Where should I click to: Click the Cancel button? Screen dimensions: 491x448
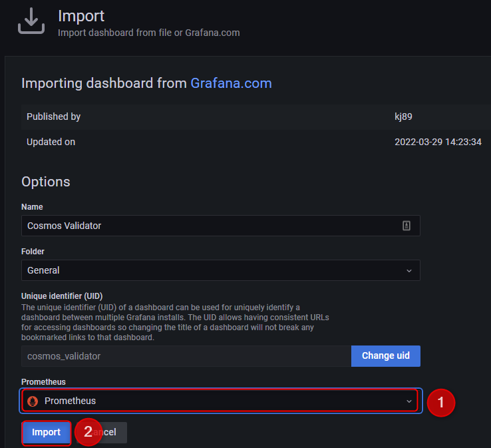pos(102,433)
